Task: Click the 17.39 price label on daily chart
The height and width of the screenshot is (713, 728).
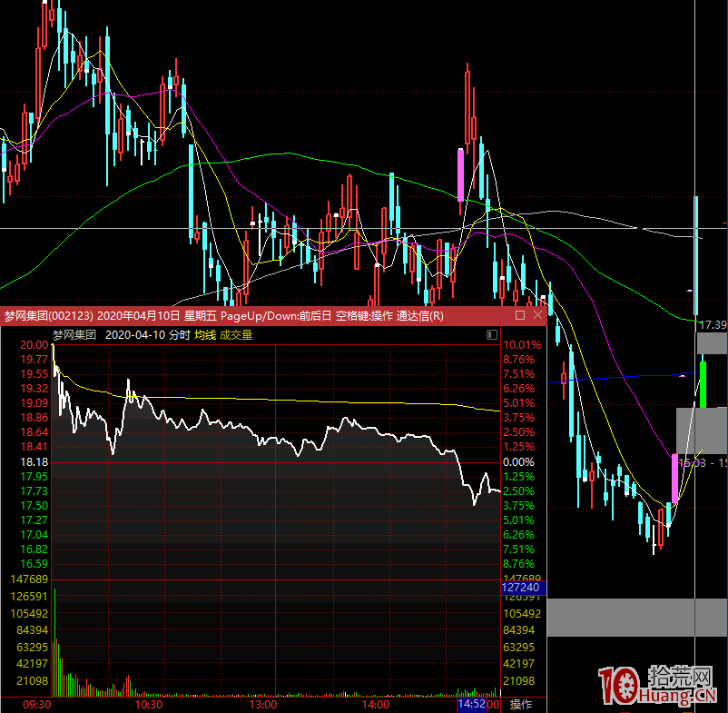Action: point(712,324)
